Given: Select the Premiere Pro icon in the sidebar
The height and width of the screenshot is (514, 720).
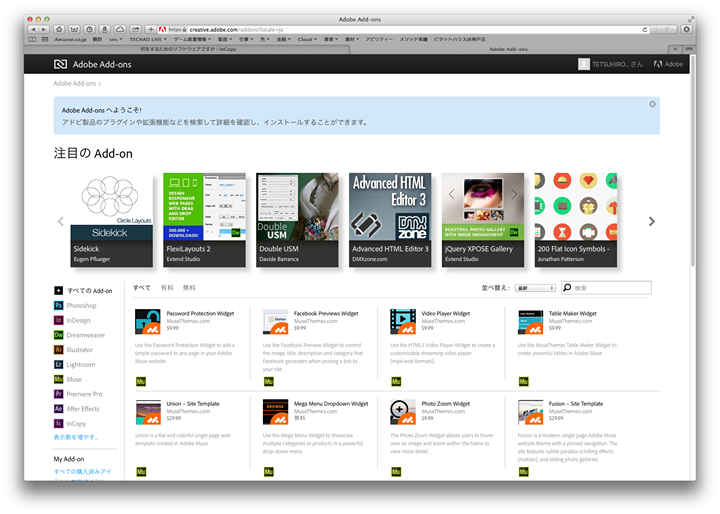Looking at the screenshot, I should tap(58, 394).
